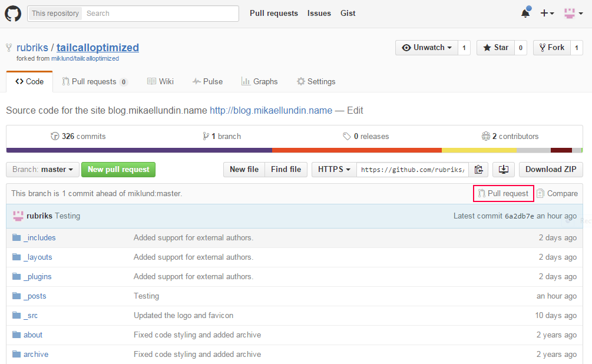Open the Branch: master selector
Image resolution: width=592 pixels, height=364 pixels.
[x=42, y=170]
